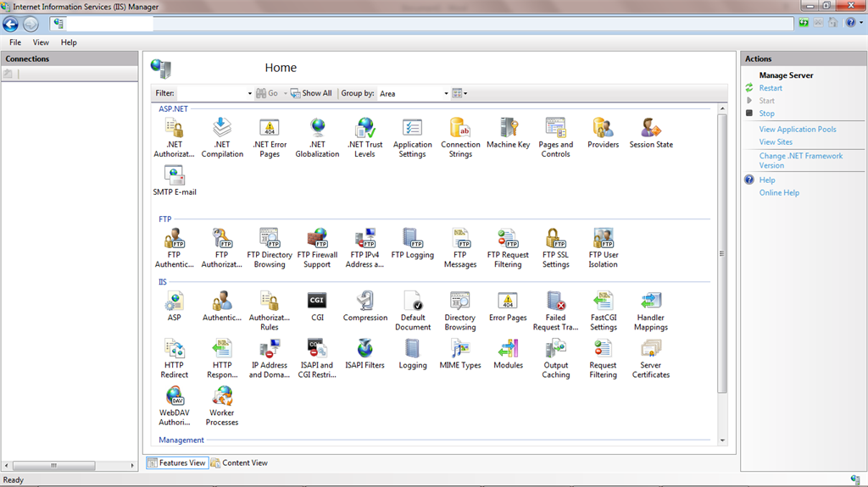Open the View menu
The height and width of the screenshot is (487, 868).
[41, 42]
